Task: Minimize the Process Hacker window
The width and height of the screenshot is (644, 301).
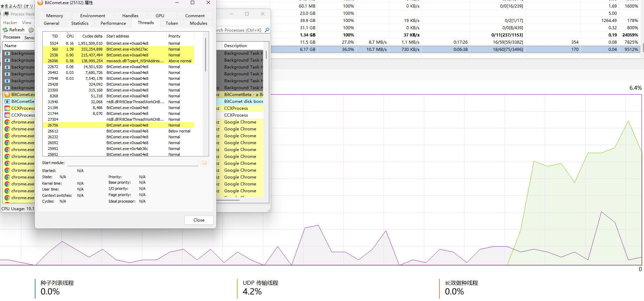Action: [231, 14]
